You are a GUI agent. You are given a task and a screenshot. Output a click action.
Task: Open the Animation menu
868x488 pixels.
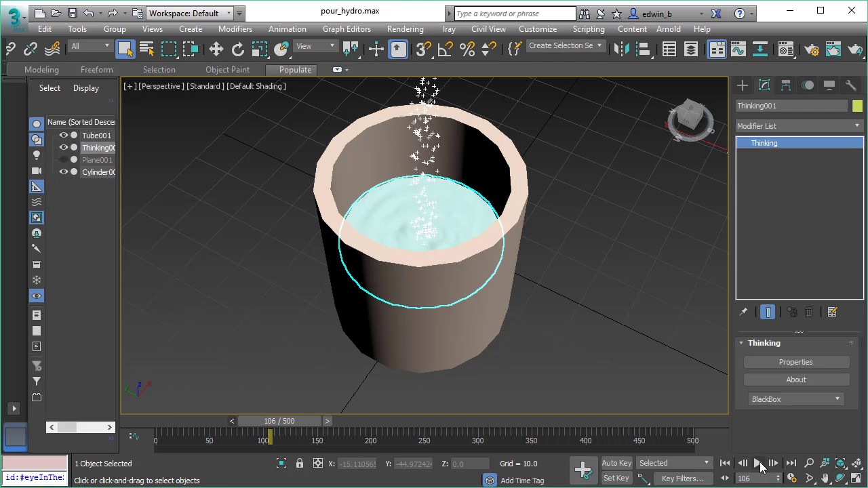288,29
